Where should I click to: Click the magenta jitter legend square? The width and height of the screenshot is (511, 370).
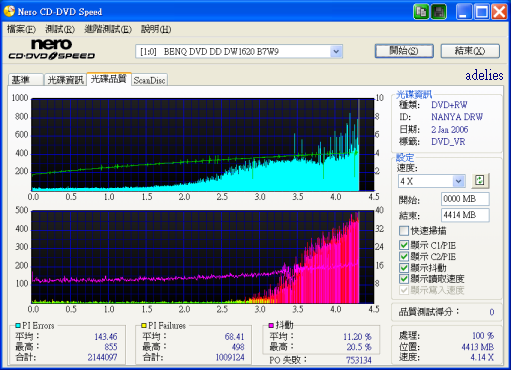point(271,325)
